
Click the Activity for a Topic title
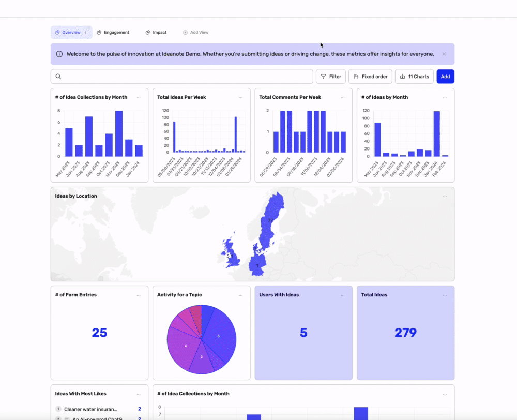point(179,295)
